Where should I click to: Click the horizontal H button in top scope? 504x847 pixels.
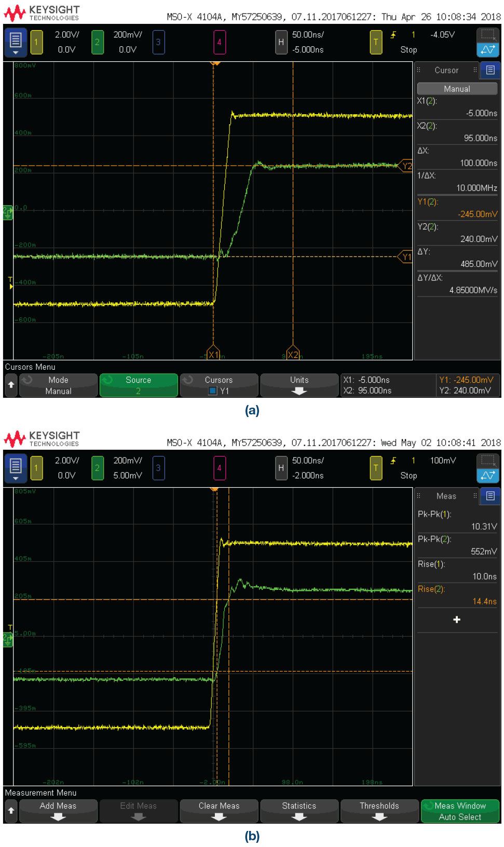281,42
